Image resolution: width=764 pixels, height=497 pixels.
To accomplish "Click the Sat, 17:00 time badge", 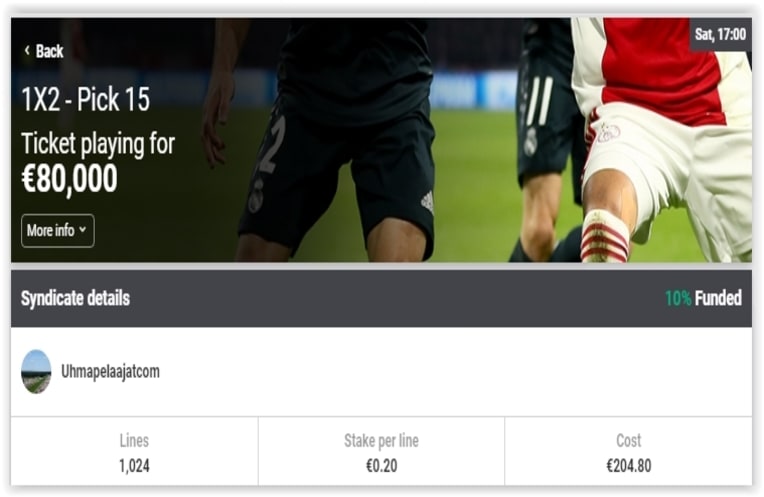I will pos(720,34).
